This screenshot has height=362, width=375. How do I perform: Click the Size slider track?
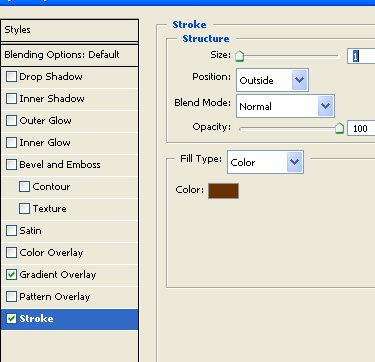[289, 56]
